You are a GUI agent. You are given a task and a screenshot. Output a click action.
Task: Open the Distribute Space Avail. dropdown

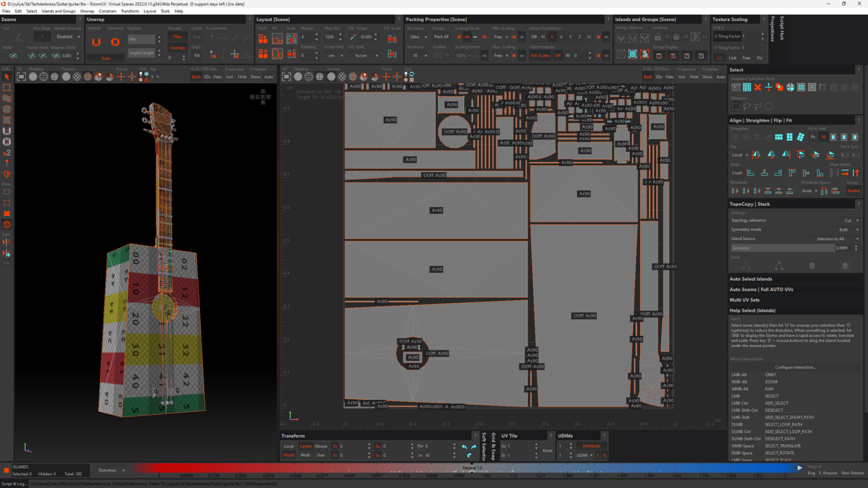(x=809, y=191)
